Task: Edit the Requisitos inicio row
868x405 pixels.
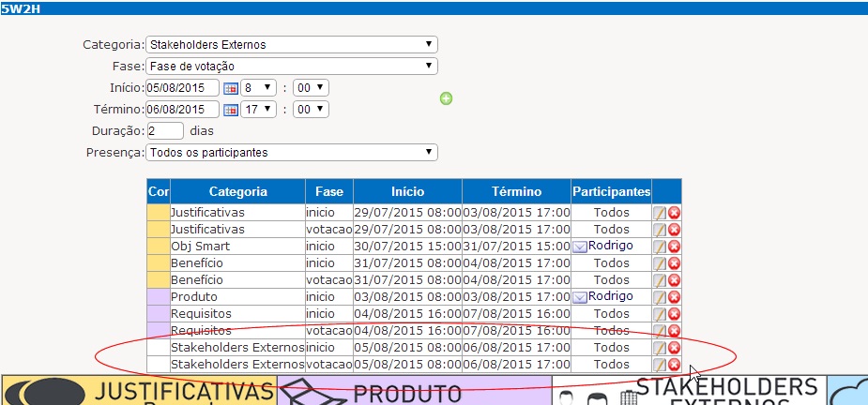Action: tap(660, 314)
